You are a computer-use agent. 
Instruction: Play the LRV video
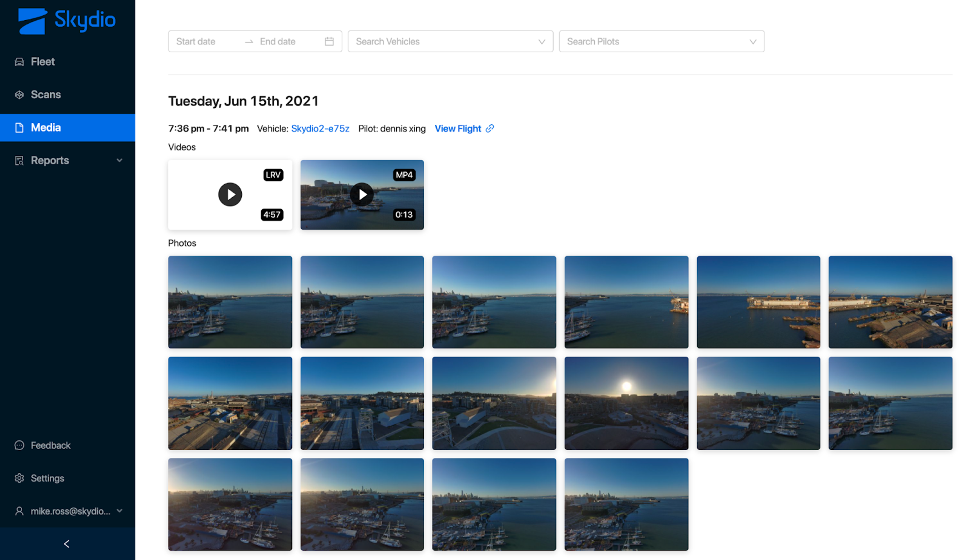point(230,194)
